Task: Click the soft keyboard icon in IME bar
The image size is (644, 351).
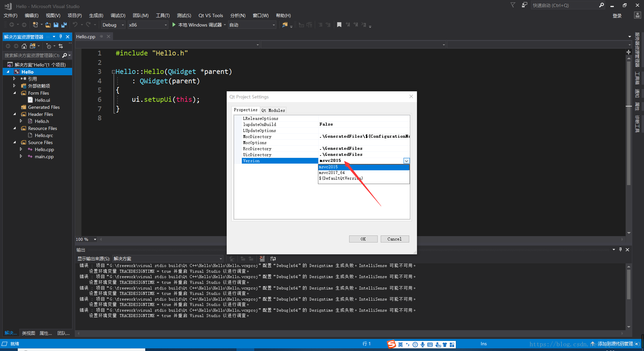Action: pos(430,345)
